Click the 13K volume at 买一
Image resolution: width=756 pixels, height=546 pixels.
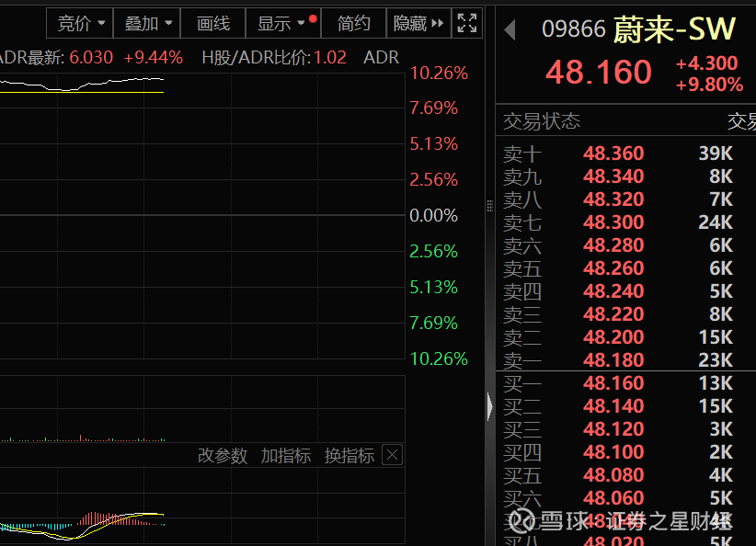click(716, 383)
